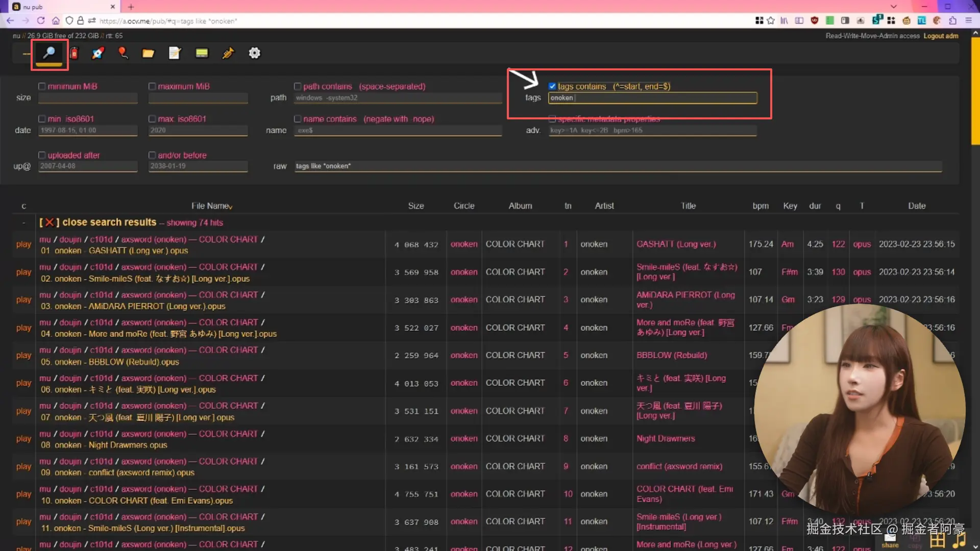980x551 pixels.
Task: Click the uBlock Origin extension icon
Action: (815, 20)
